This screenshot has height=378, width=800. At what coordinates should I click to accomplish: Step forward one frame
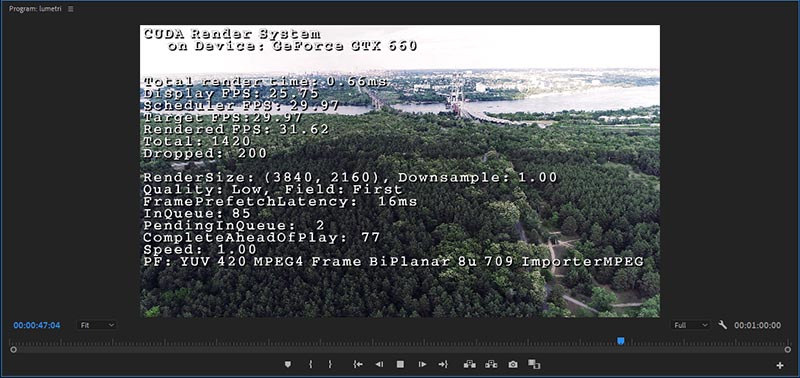point(422,364)
